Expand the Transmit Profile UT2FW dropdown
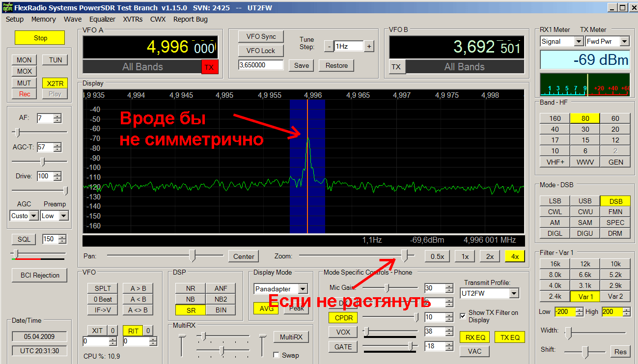Screen dimensions: 638x364 [x=514, y=293]
